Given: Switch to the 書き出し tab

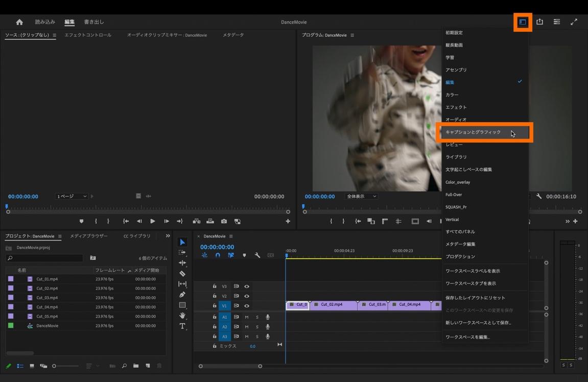Looking at the screenshot, I should click(93, 22).
